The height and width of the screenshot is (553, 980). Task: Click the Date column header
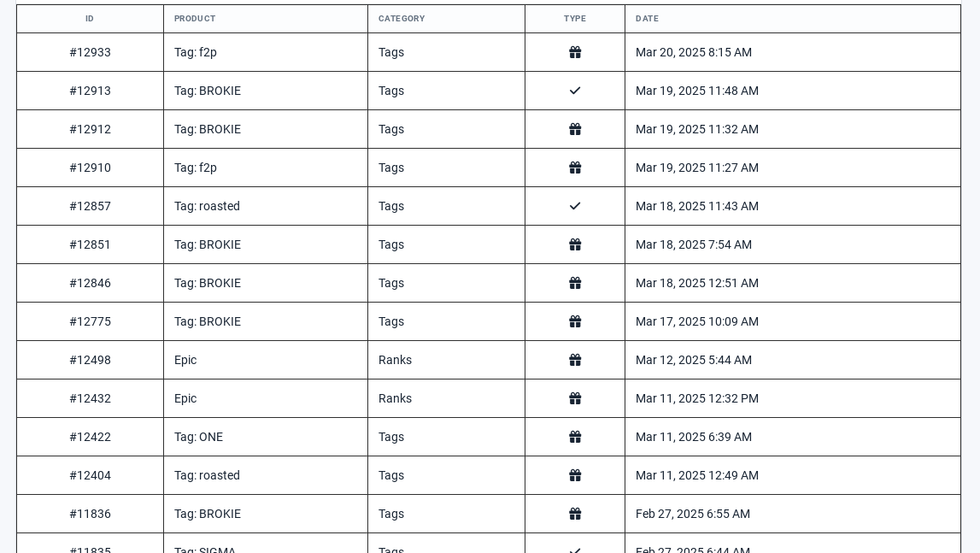pyautogui.click(x=647, y=19)
